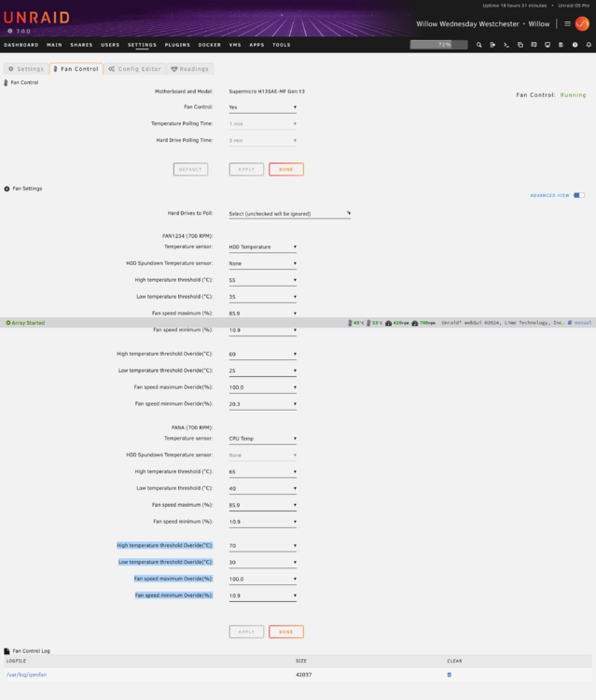Open the Dashboard menu
The width and height of the screenshot is (596, 700).
[x=21, y=45]
